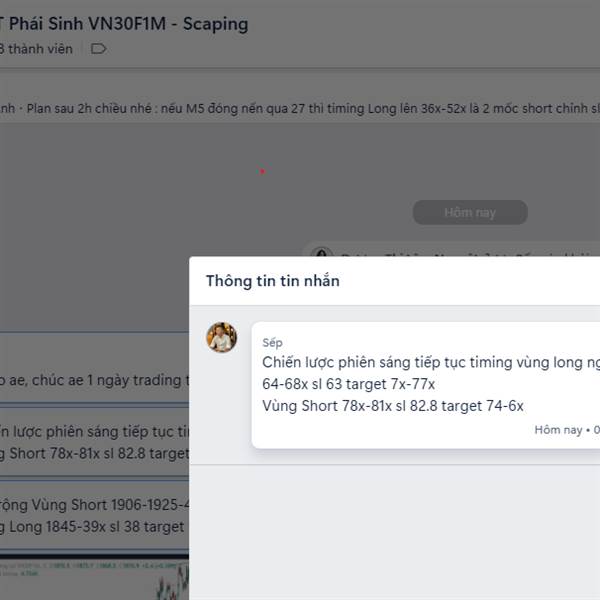Click the background line Long 1845-39x sl 38 target

click(92, 527)
